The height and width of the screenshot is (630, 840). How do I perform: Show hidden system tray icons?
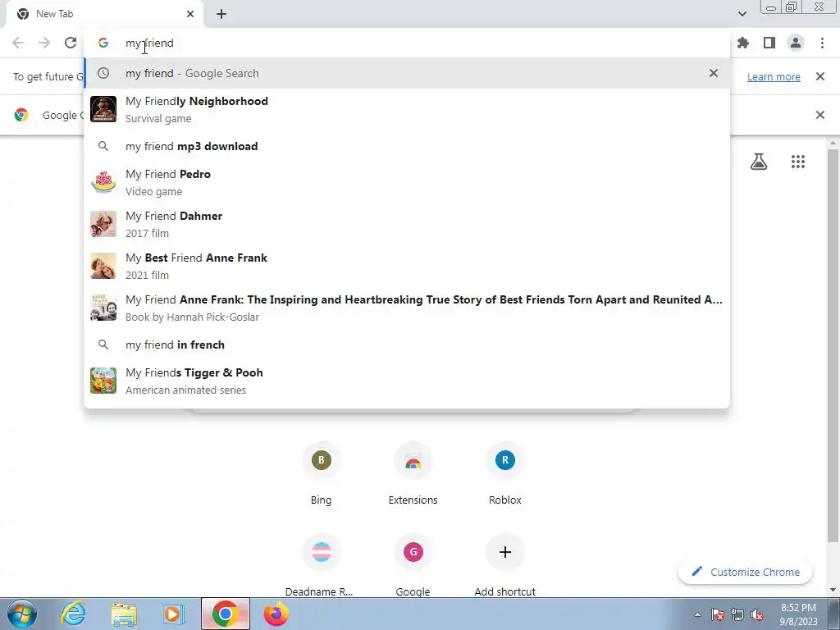pyautogui.click(x=697, y=614)
